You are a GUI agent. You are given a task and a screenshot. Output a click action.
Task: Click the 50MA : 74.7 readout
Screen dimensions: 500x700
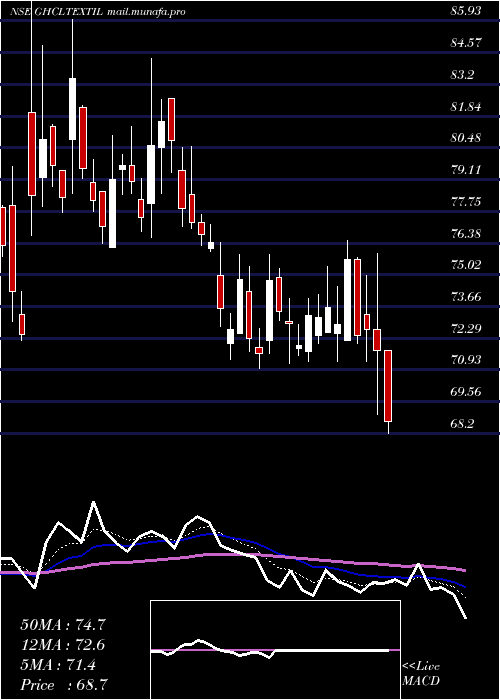point(63,625)
